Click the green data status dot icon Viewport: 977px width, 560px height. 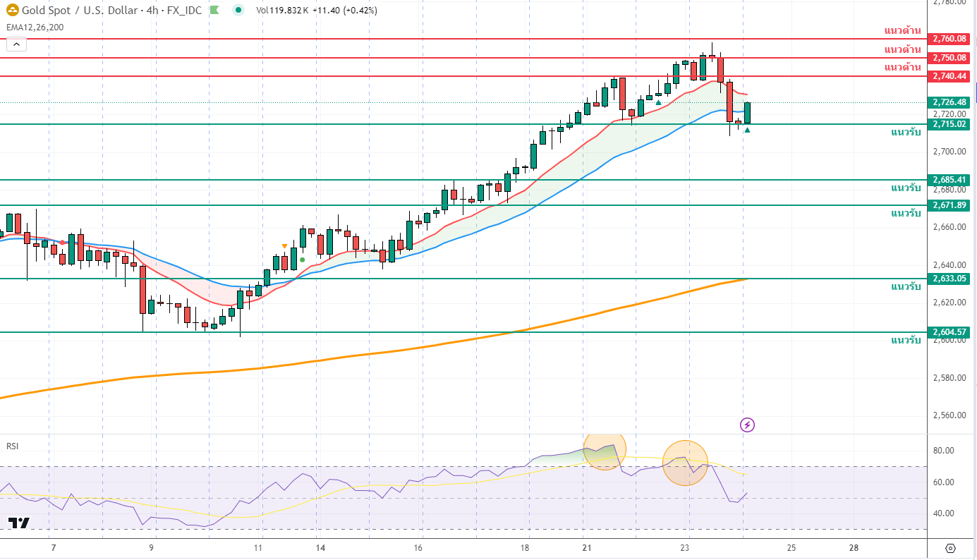[240, 10]
